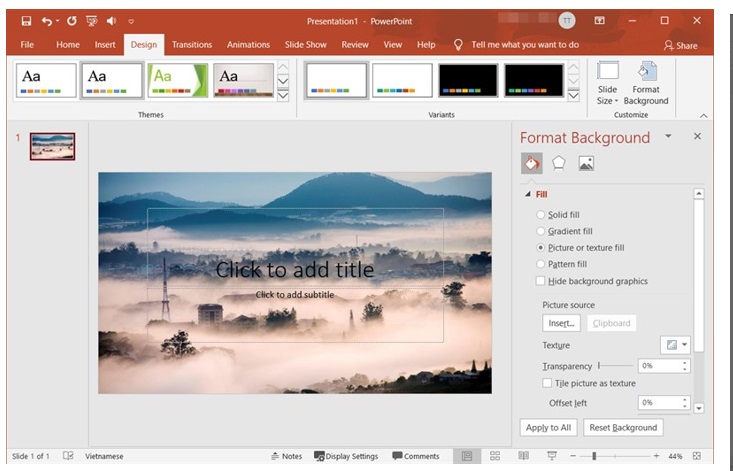Open the Texture dropdown
The width and height of the screenshot is (733, 471).
(676, 345)
